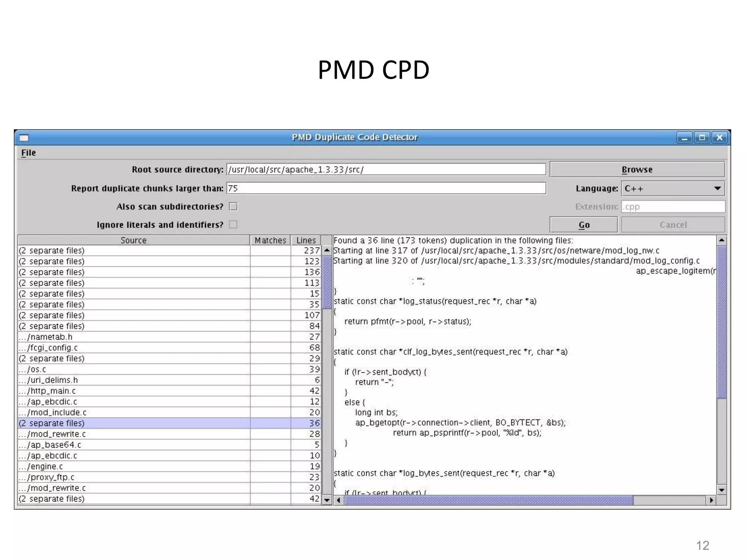Click the Extension .cpp field

click(673, 207)
